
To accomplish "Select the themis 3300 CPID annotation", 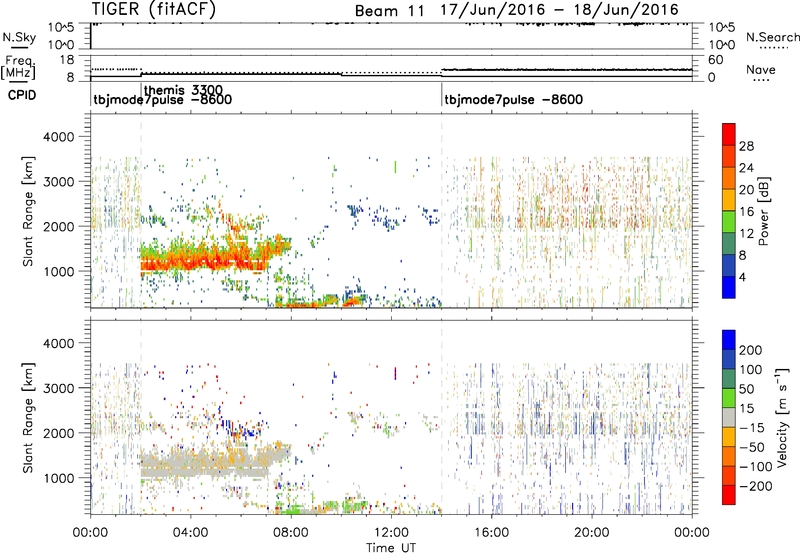I will point(184,90).
